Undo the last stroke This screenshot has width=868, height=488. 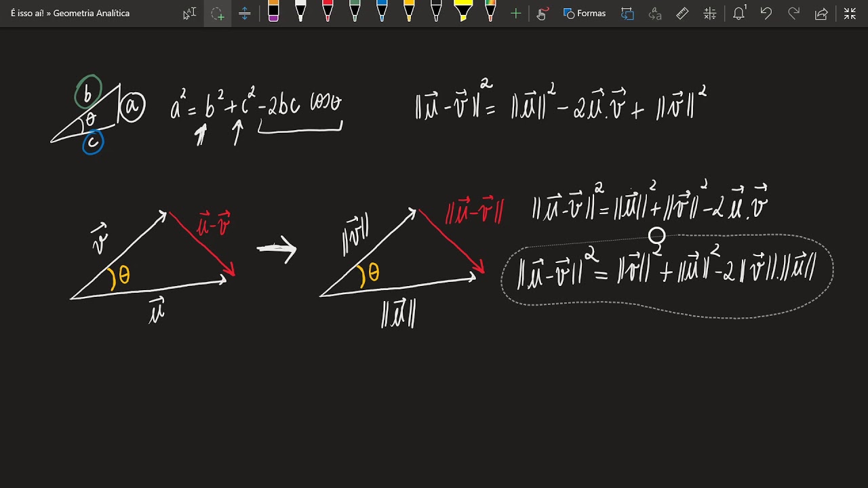pyautogui.click(x=766, y=14)
